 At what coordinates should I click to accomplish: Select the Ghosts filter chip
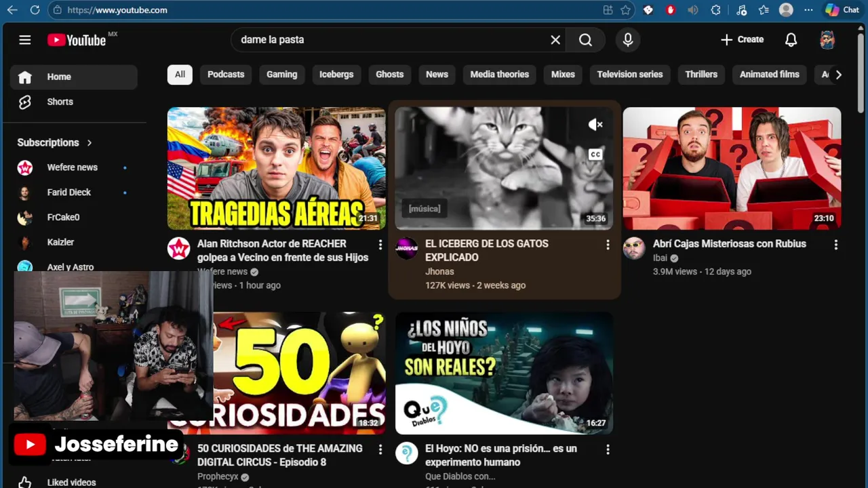tap(390, 75)
